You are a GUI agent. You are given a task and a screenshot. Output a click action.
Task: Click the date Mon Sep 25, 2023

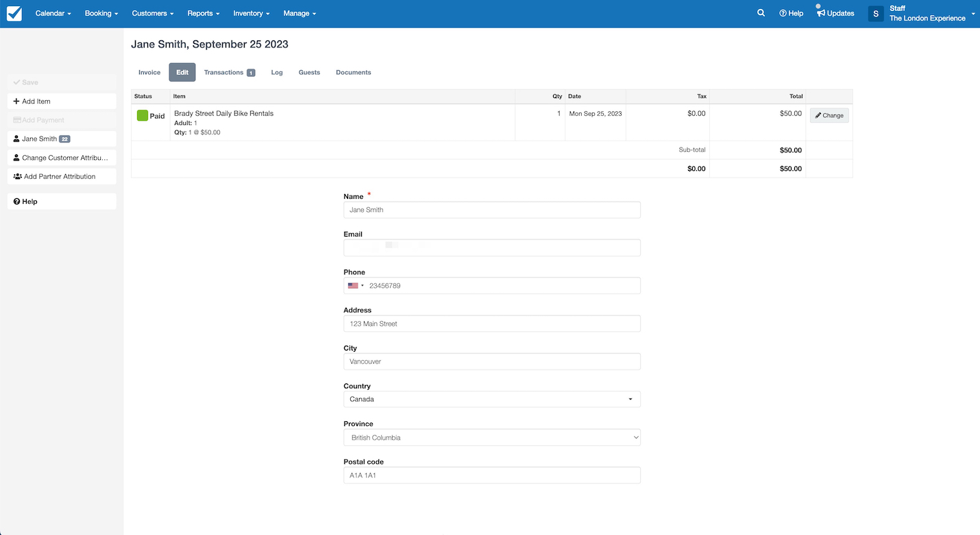tap(596, 113)
